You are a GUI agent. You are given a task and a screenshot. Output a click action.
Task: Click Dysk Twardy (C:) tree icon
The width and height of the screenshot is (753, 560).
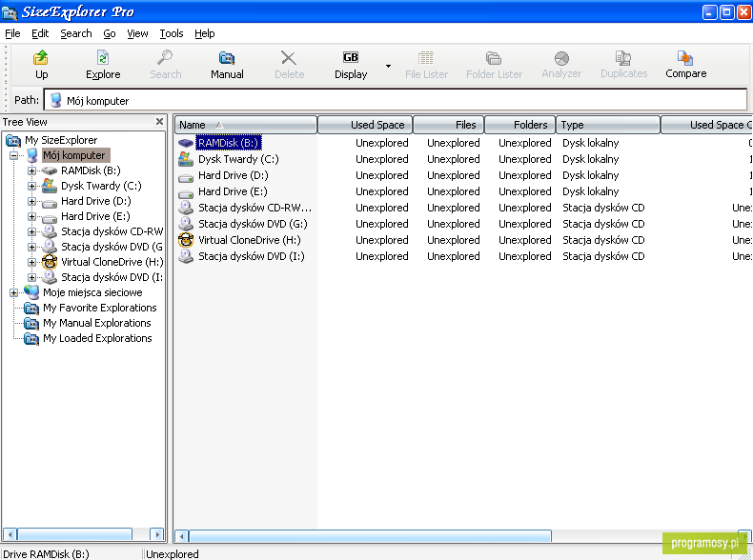point(50,186)
